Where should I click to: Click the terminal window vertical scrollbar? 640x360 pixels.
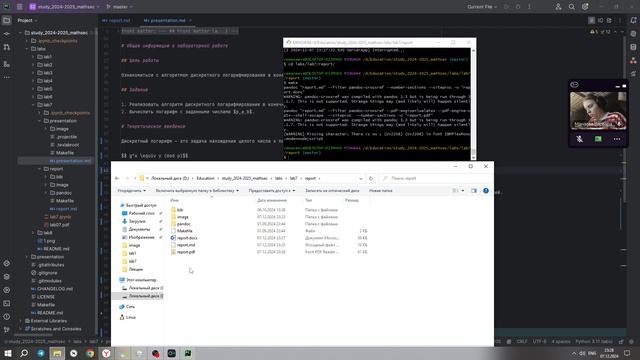coord(473,103)
